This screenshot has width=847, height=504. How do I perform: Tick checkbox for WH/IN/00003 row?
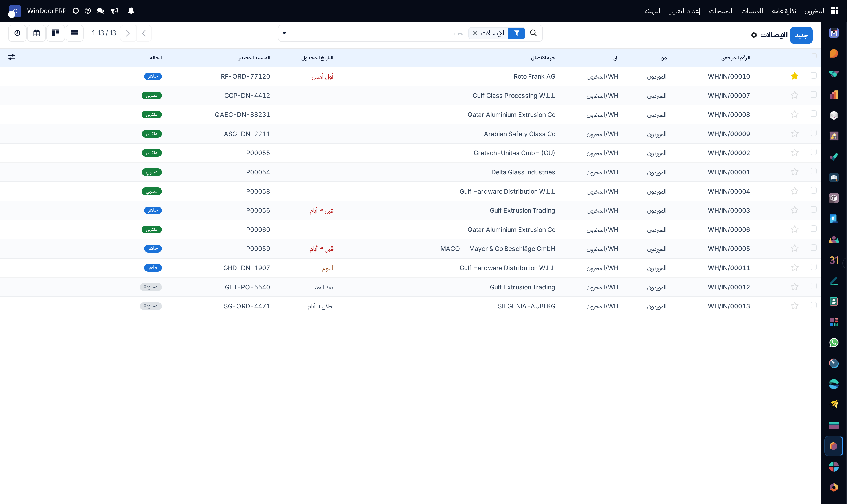(x=813, y=210)
